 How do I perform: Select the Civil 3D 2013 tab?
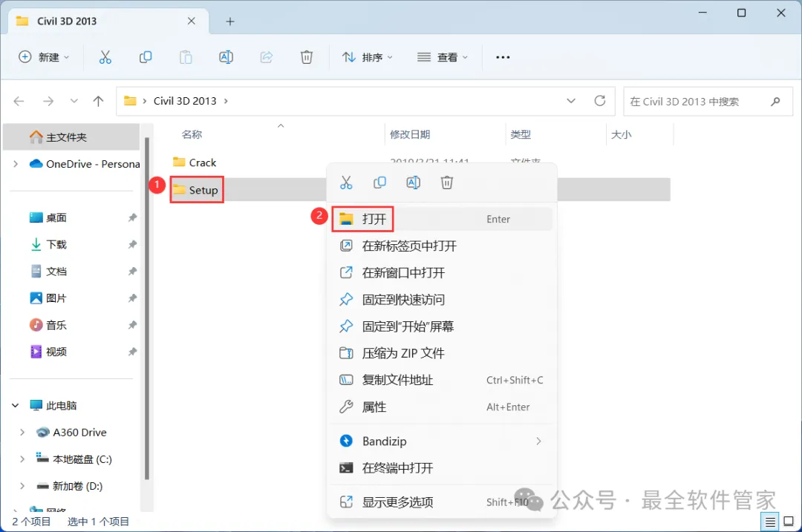(x=108, y=21)
